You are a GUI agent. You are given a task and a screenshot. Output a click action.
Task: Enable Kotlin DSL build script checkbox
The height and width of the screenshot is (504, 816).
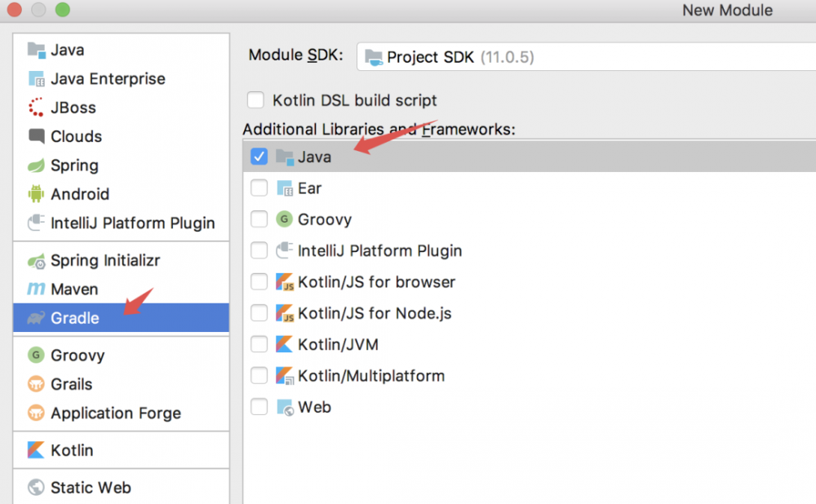tap(256, 100)
